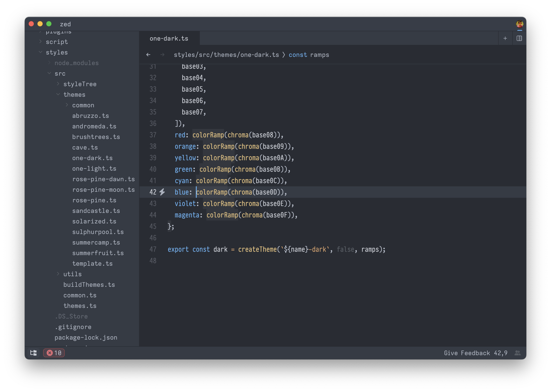This screenshot has height=392, width=551.
Task: Click line number 47 in gutter
Action: 153,249
